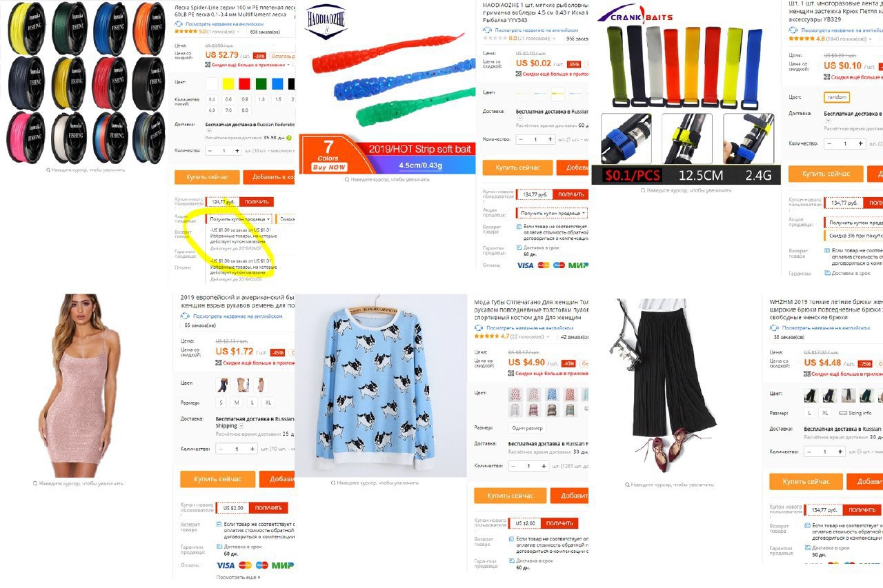Image resolution: width=883 pixels, height=588 pixels.
Task: Open the rating dropdown arrow next to 4.7 stars
Action: tap(548, 336)
